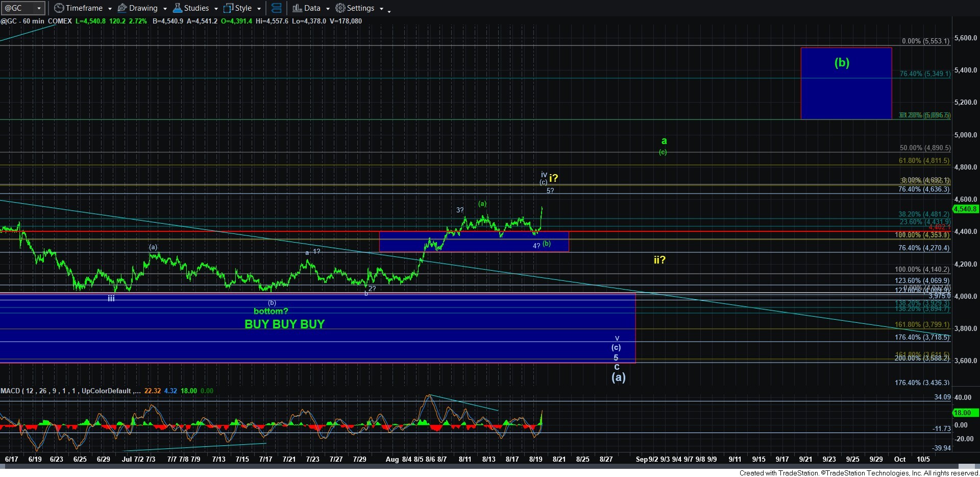Click the 'Oct' date on time axis
This screenshot has height=477, width=980.
click(900, 459)
